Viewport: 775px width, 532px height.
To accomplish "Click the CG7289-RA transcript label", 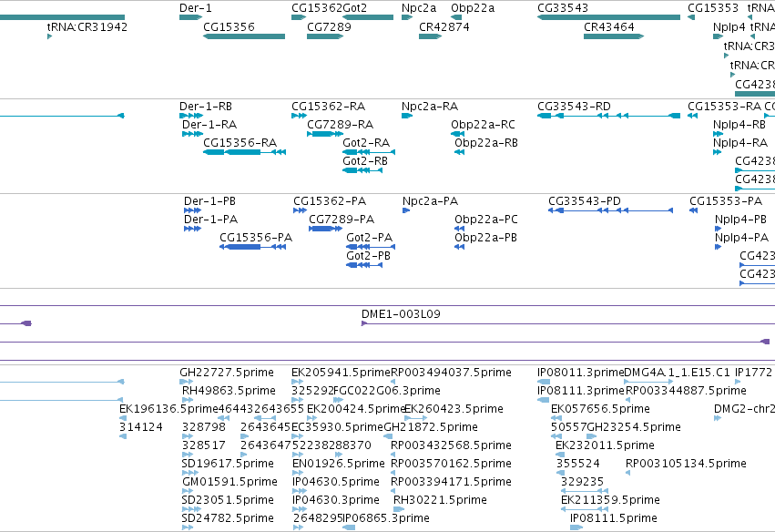I will (340, 125).
